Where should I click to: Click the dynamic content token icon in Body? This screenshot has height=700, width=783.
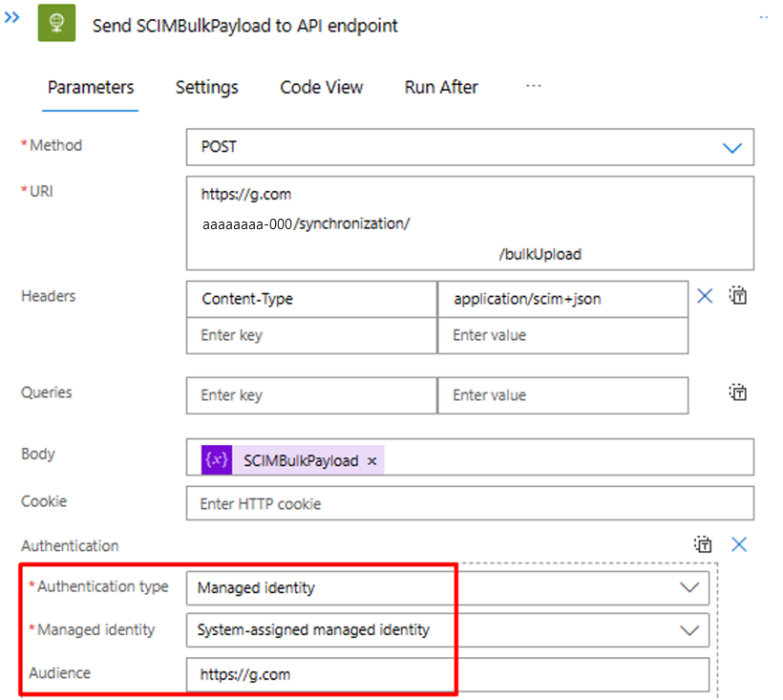click(216, 459)
